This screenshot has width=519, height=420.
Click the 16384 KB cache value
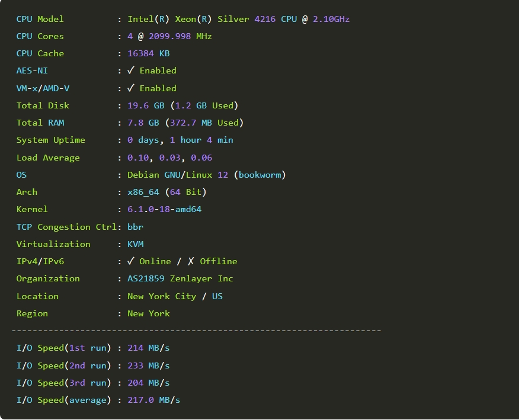point(148,53)
